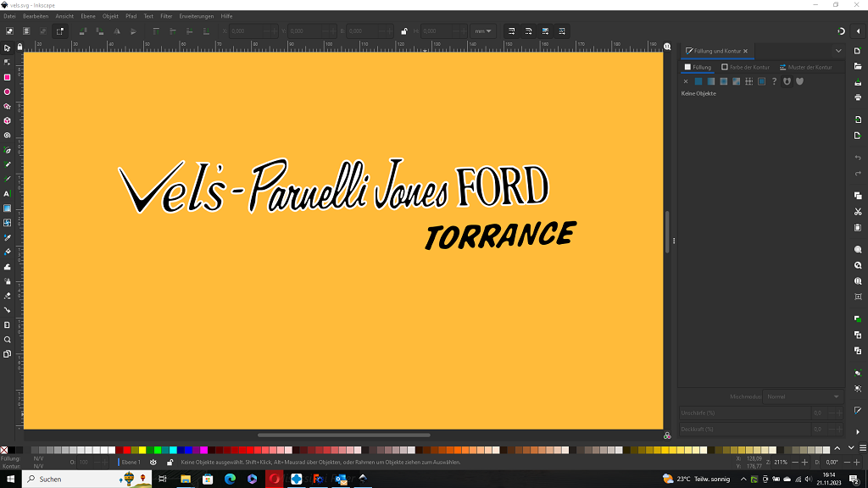Click the Print icon in the command bar

858,97
